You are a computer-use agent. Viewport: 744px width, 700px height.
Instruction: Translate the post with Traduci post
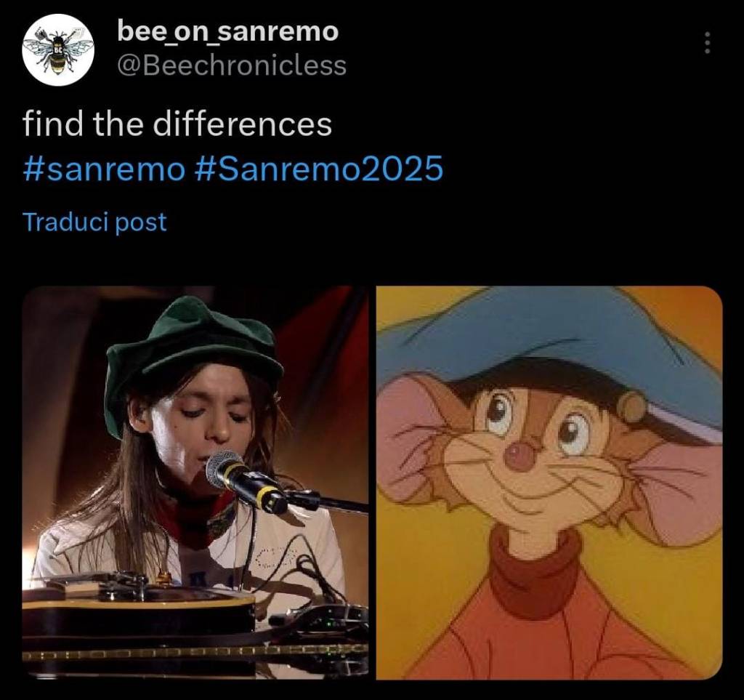coord(94,222)
